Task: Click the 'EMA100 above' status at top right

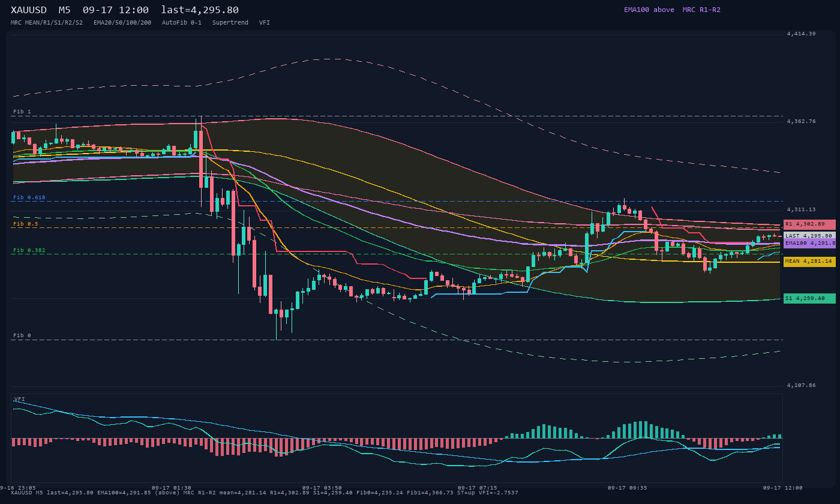Action: (649, 10)
